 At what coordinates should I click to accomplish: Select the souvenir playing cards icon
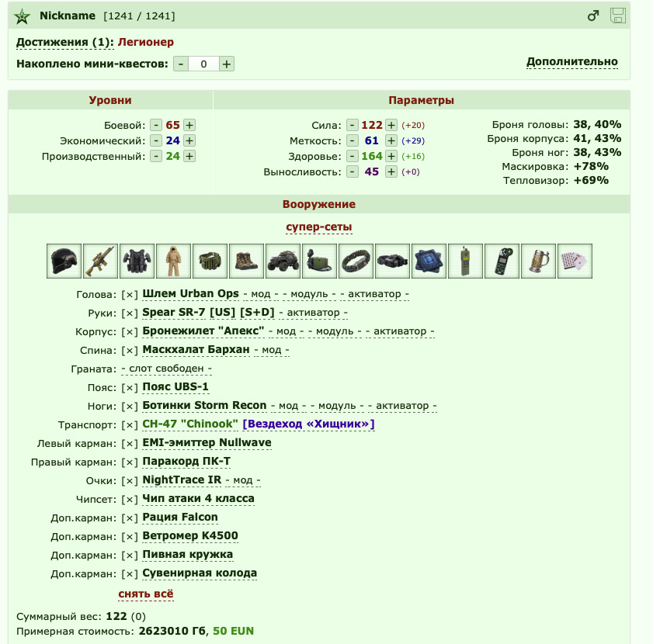[575, 261]
